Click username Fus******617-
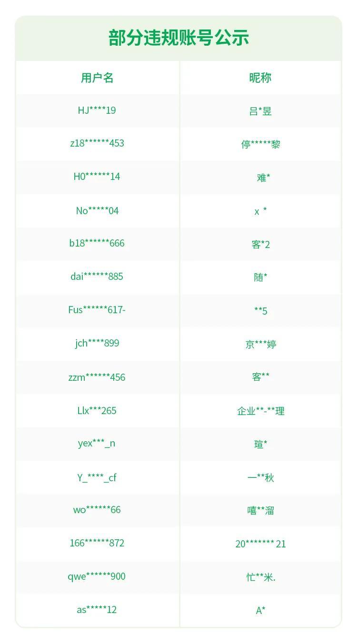The width and height of the screenshot is (357, 644). click(97, 310)
